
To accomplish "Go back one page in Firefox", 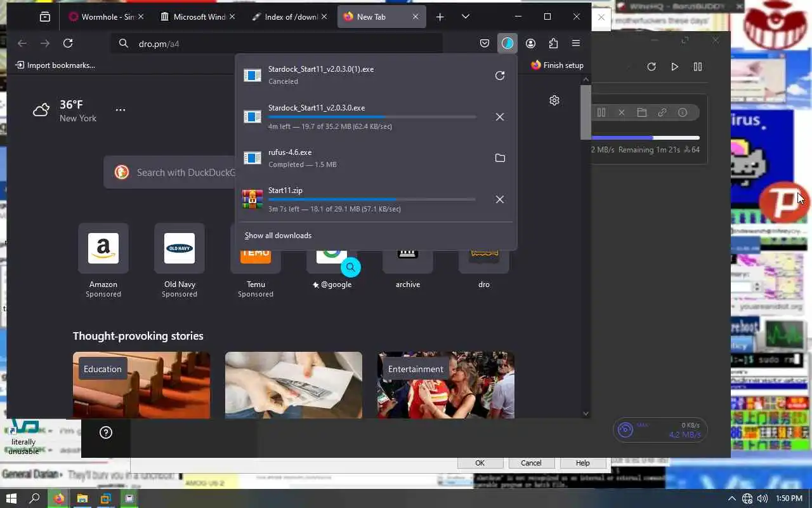I will (x=22, y=43).
